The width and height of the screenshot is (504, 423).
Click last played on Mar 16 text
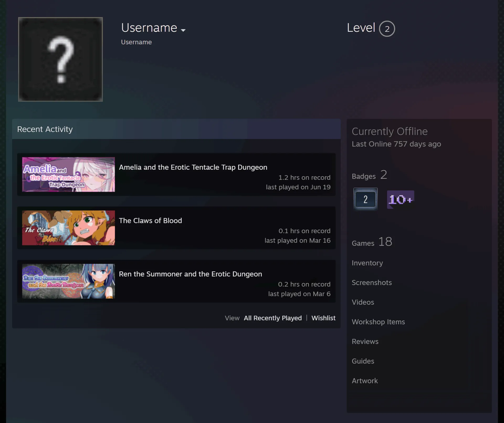tap(297, 240)
